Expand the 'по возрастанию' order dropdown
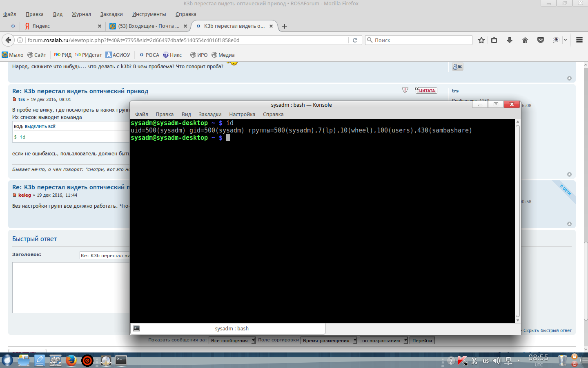The width and height of the screenshot is (588, 368). point(383,341)
